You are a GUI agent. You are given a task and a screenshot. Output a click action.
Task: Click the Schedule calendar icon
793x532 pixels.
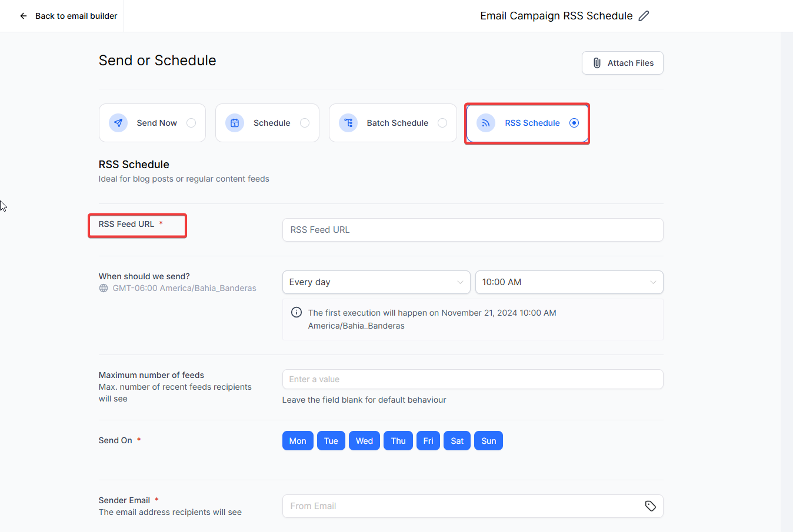pos(235,123)
